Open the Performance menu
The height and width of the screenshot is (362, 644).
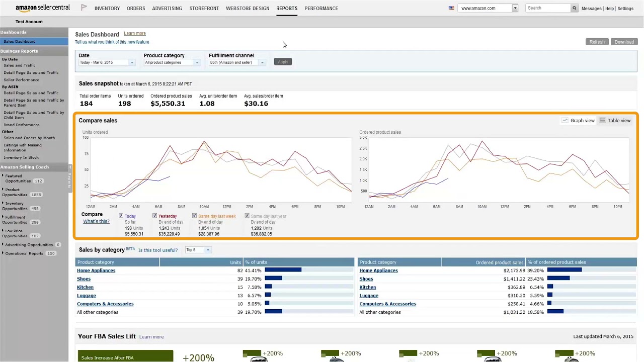[x=321, y=9]
